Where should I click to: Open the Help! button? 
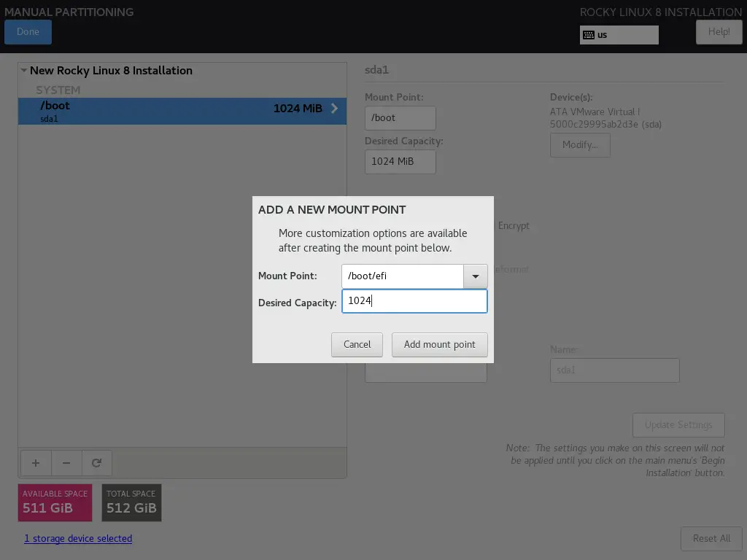(719, 32)
